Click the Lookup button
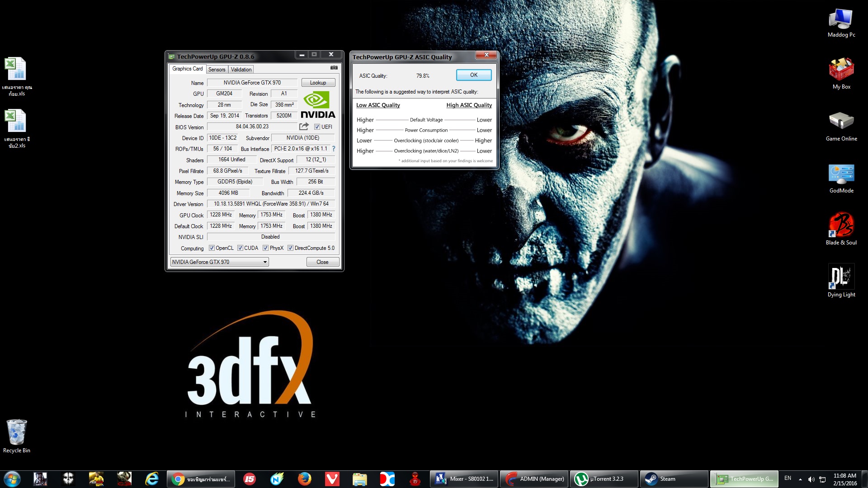The height and width of the screenshot is (488, 868). coord(318,83)
